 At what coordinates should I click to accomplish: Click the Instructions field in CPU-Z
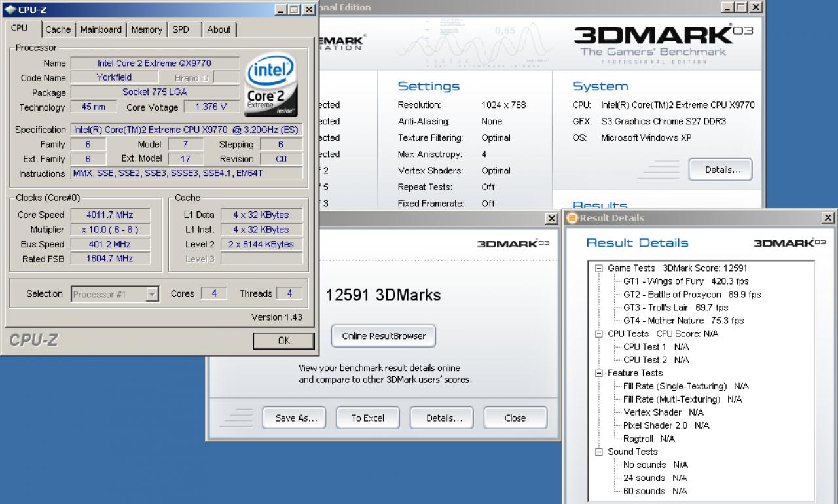(x=187, y=173)
